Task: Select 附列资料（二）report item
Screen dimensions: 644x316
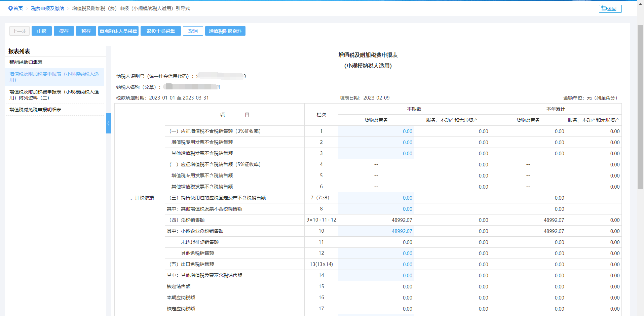Action: pos(54,95)
